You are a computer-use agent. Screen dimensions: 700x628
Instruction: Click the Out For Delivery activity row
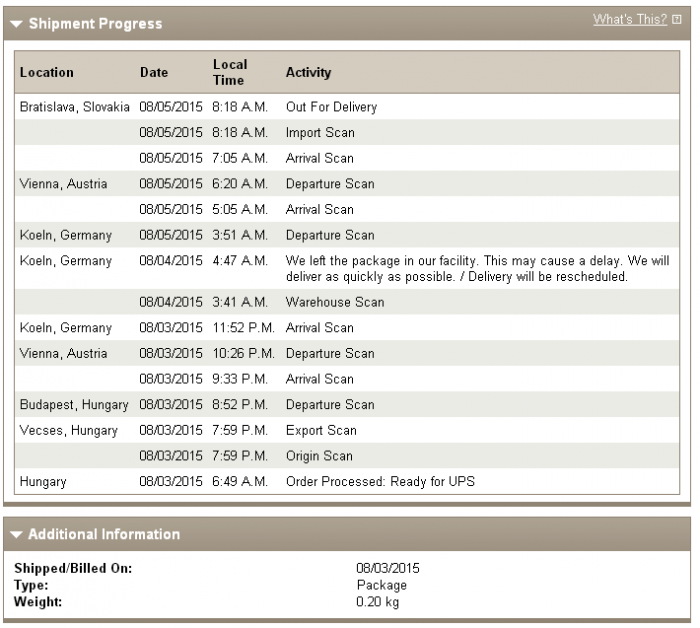(x=347, y=107)
